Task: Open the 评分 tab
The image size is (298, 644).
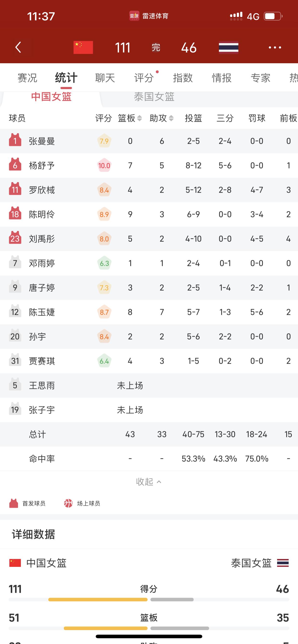Action: [x=144, y=78]
